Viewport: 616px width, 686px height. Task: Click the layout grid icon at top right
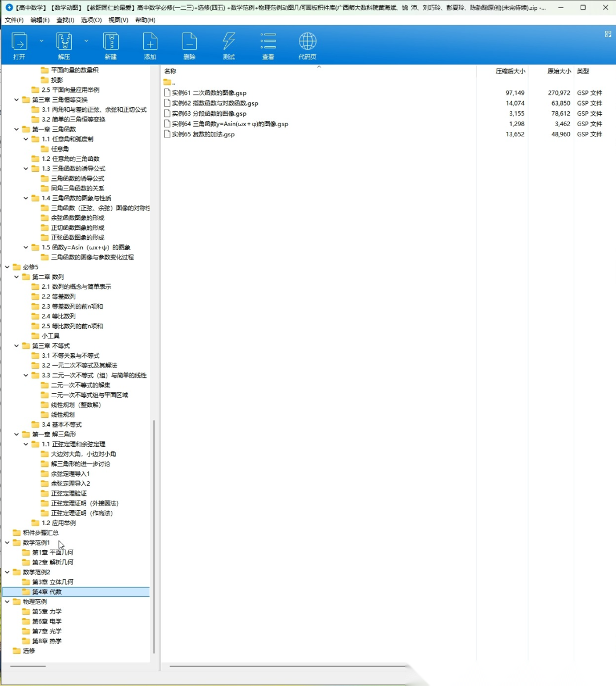pos(608,34)
